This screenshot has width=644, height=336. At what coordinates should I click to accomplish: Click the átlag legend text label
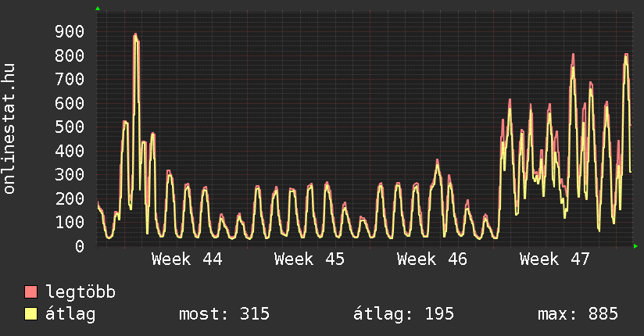(71, 314)
